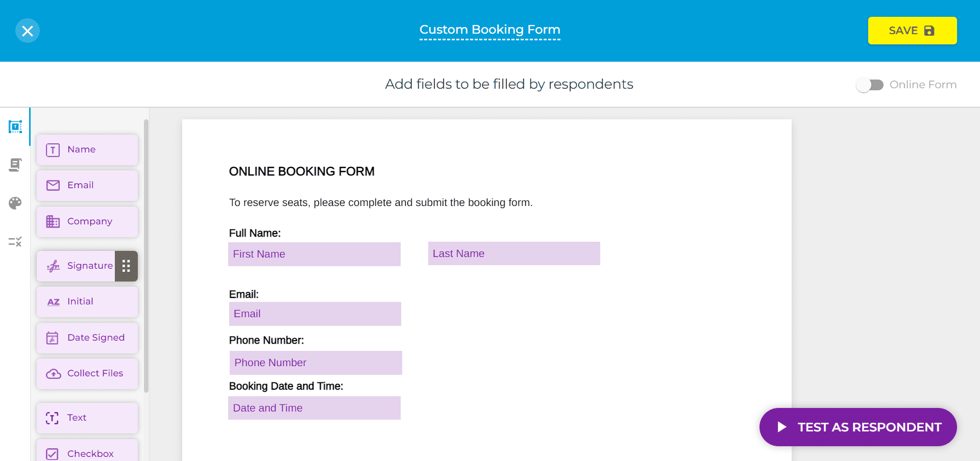Add a Text field to the form
This screenshot has height=461, width=980.
pos(87,418)
